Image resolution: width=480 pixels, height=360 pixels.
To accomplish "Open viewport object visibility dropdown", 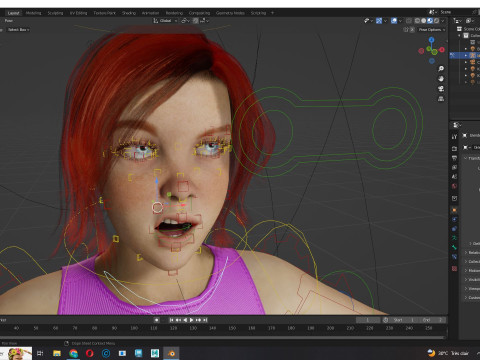I will (368, 21).
